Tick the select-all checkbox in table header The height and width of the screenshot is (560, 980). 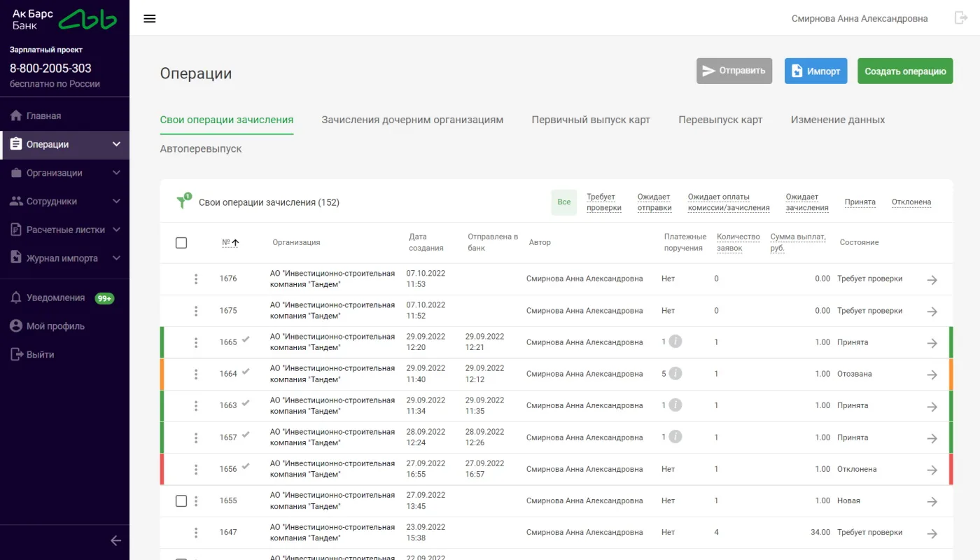coord(181,242)
